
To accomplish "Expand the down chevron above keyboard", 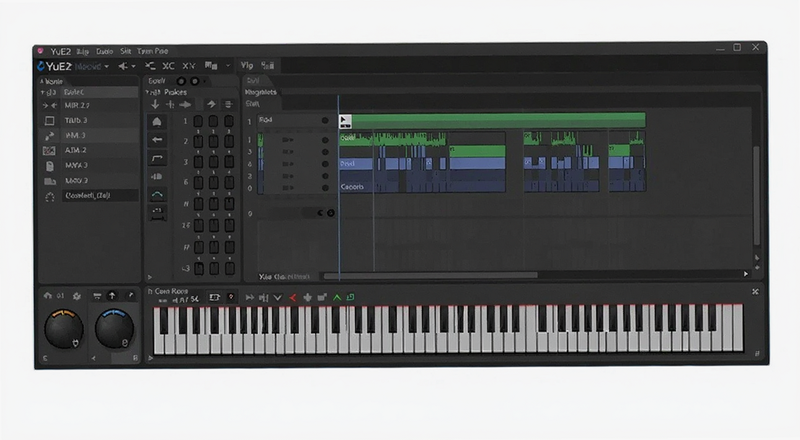I will click(x=278, y=298).
